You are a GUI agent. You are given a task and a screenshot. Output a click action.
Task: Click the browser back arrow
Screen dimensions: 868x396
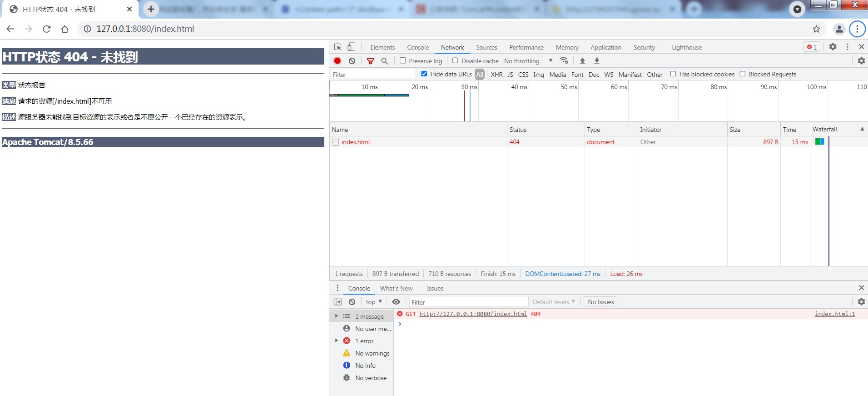[10, 29]
